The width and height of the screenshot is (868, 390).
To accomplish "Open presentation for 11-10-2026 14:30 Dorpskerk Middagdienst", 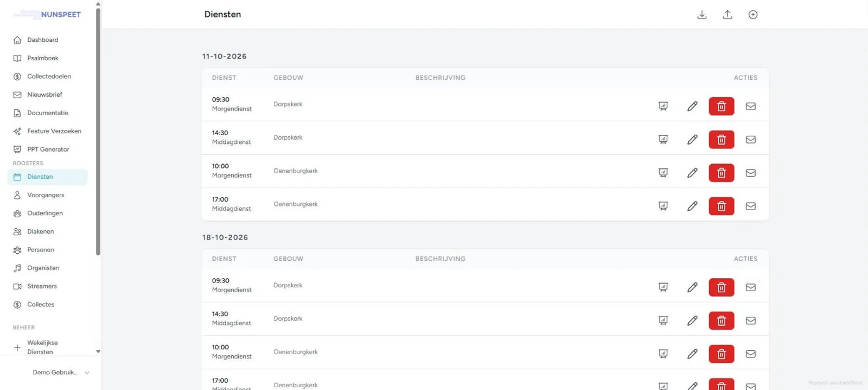I will click(663, 140).
